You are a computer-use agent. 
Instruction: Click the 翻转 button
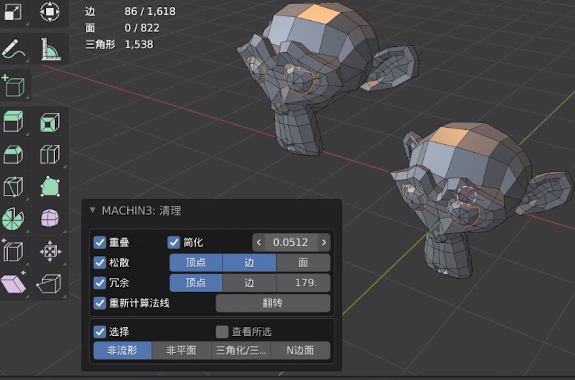pos(273,303)
